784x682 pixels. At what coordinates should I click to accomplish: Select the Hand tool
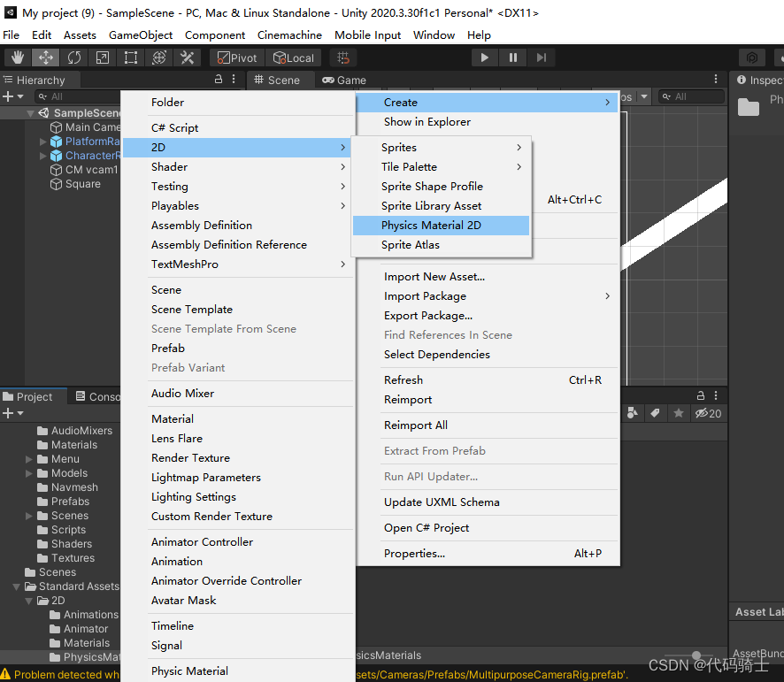point(18,58)
